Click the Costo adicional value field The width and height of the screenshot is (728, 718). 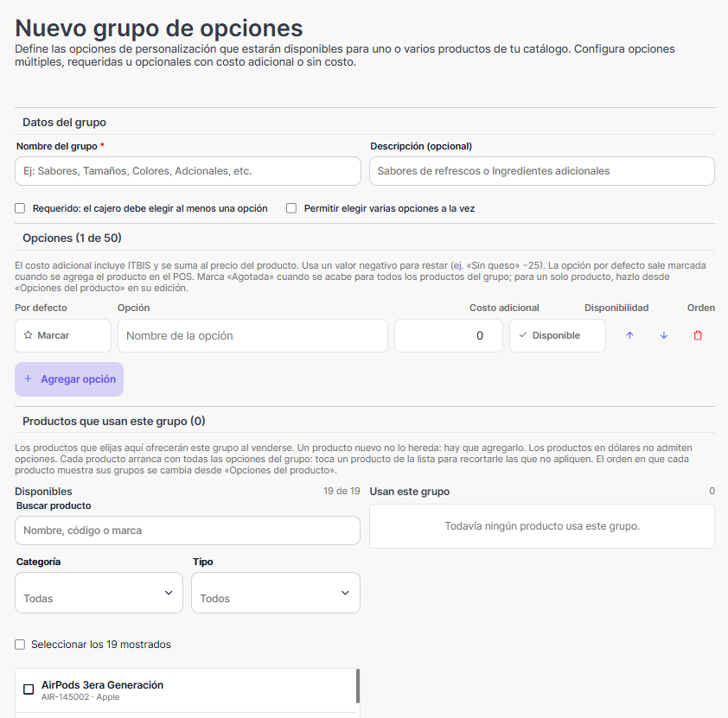tap(449, 335)
